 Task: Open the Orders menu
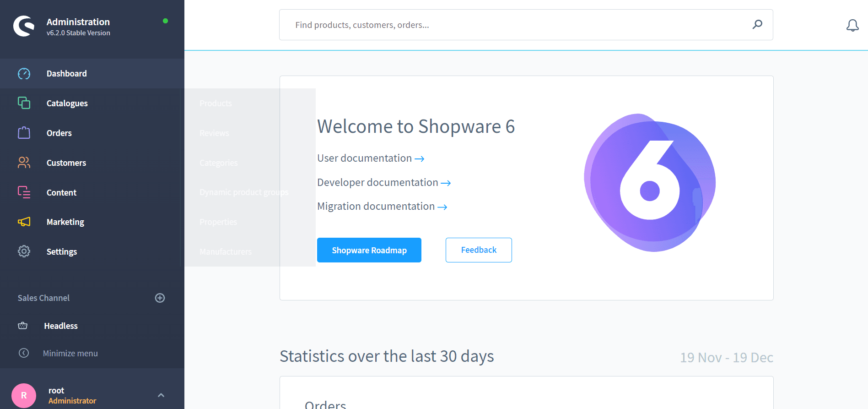click(92, 133)
